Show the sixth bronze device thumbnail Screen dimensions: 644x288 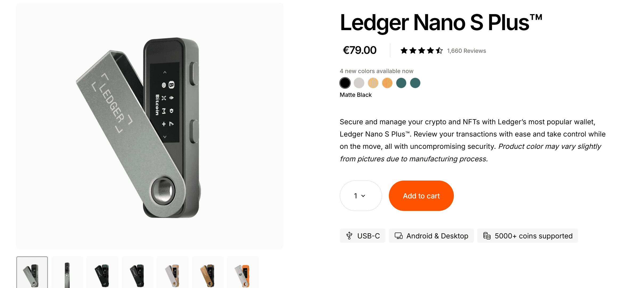point(208,272)
